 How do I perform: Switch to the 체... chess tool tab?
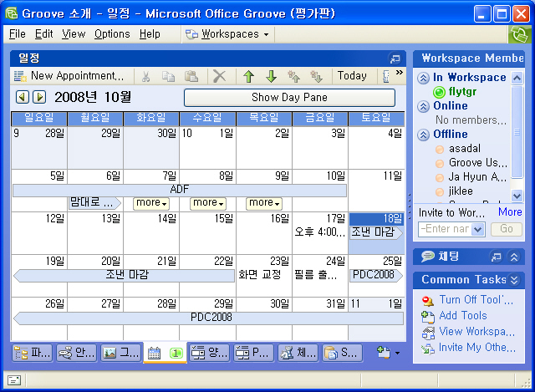[x=298, y=353]
